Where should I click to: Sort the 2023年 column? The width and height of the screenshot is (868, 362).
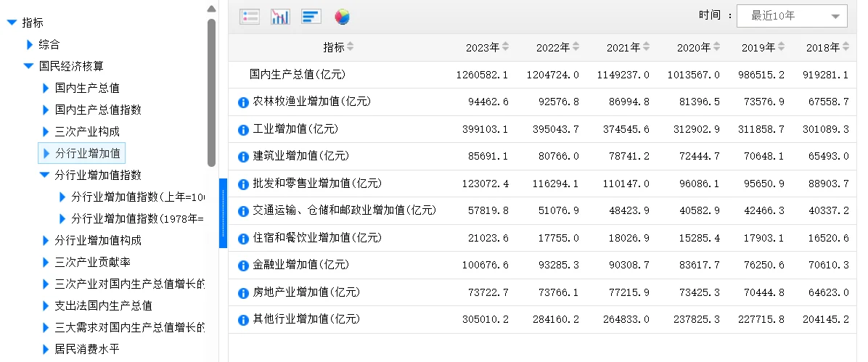[505, 47]
